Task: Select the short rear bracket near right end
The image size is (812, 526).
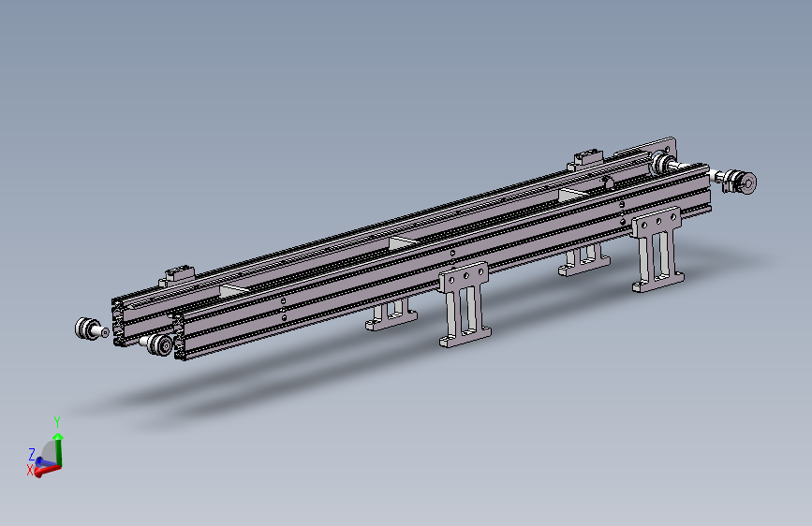Action: pyautogui.click(x=584, y=260)
